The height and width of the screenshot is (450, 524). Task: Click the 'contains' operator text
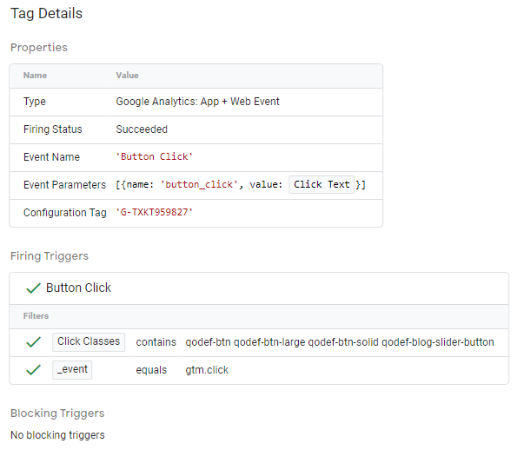[156, 342]
